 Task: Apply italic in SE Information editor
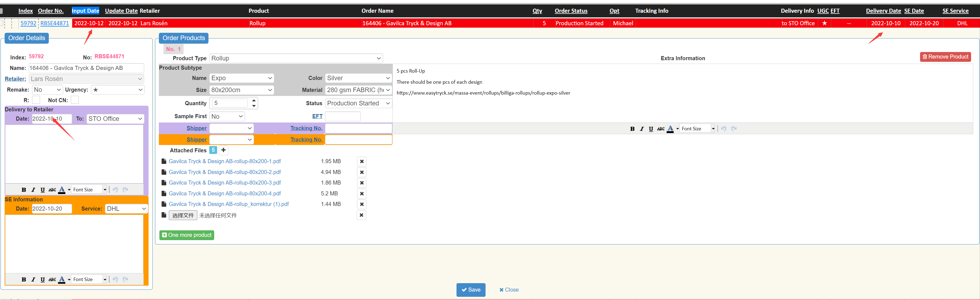[33, 280]
